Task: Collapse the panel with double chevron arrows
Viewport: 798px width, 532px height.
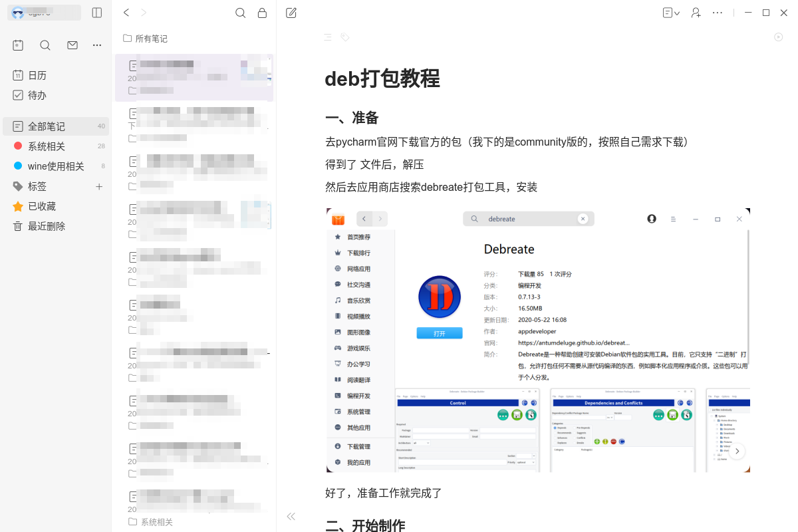Action: click(x=291, y=517)
